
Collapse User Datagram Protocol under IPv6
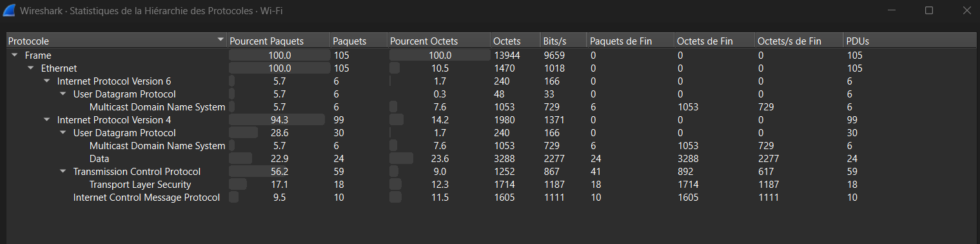pyautogui.click(x=63, y=94)
